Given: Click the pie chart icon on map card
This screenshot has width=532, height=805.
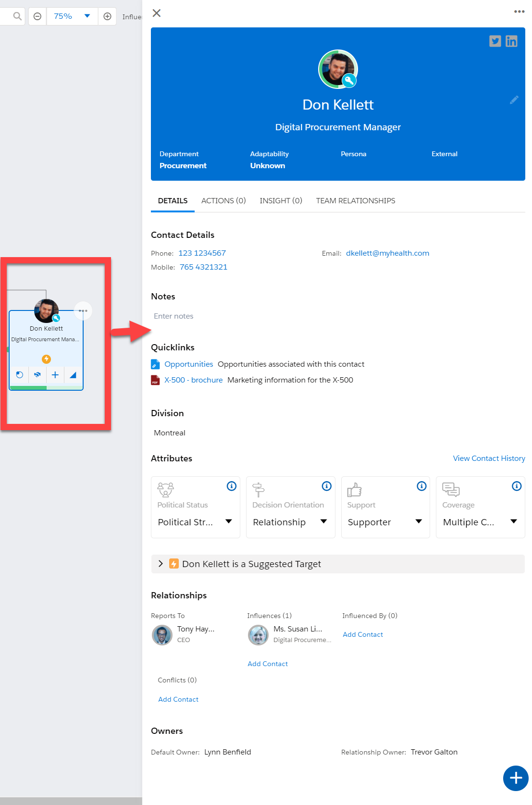Looking at the screenshot, I should (x=20, y=375).
